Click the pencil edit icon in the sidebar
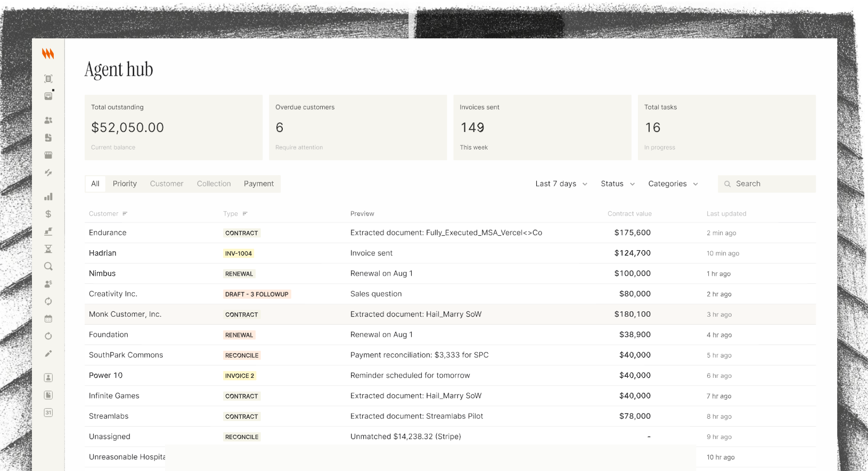 click(48, 354)
